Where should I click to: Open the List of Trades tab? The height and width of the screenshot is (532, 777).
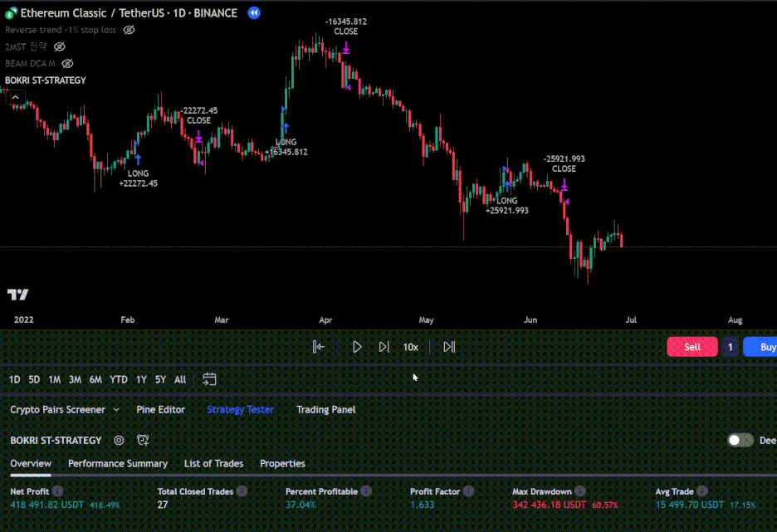pos(213,464)
